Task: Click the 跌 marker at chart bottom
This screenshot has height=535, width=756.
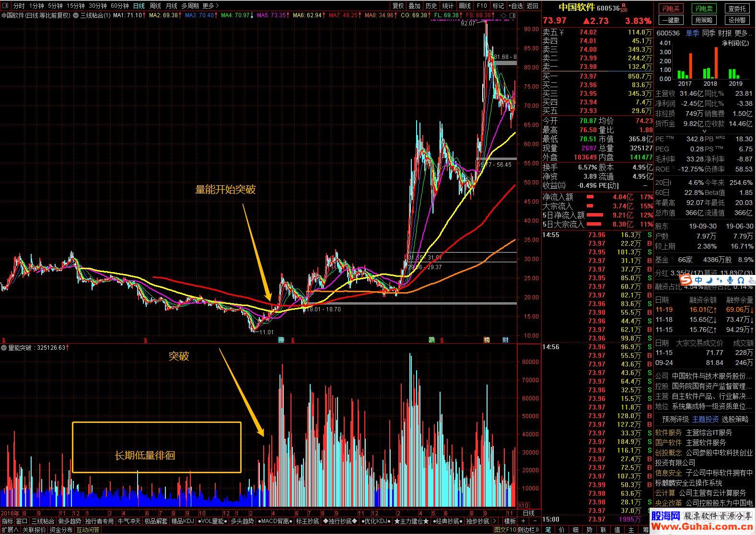Action: (x=432, y=340)
